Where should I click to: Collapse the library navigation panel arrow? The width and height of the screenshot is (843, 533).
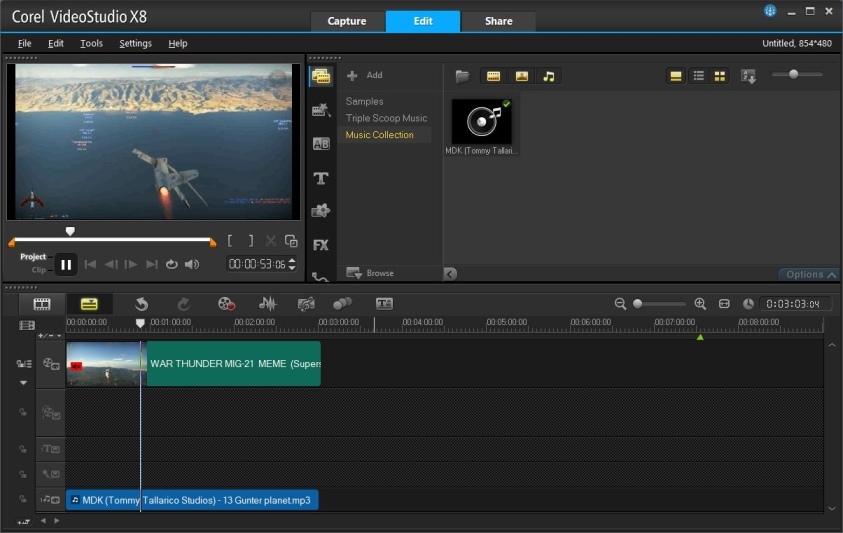pyautogui.click(x=450, y=274)
